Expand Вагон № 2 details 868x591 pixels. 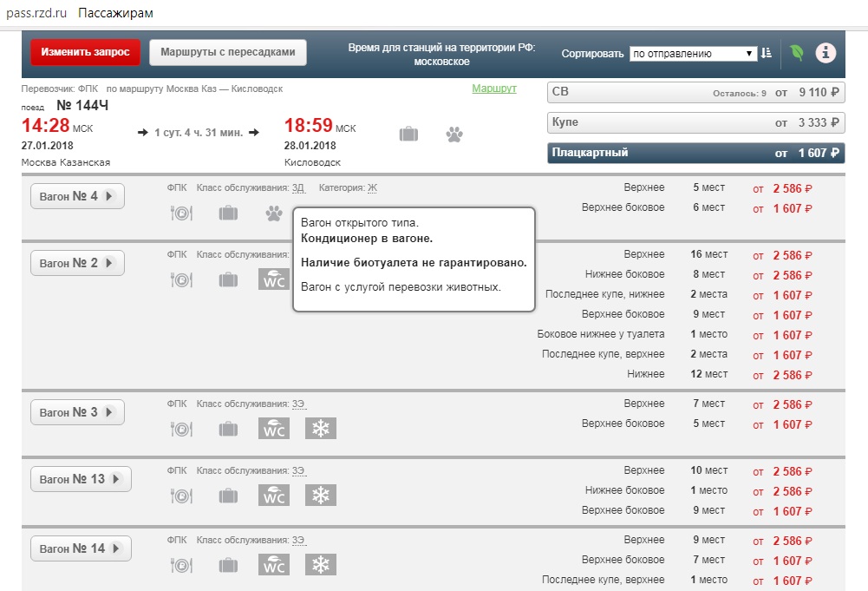tap(77, 263)
